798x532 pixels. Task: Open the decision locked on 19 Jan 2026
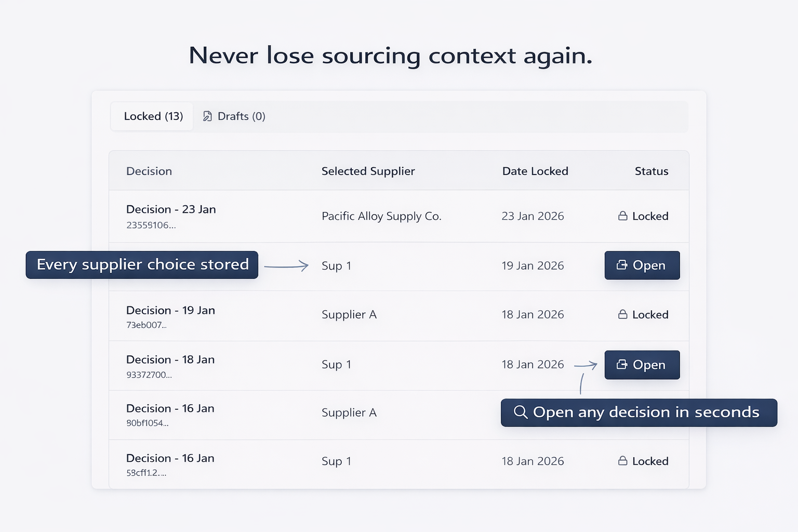coord(642,265)
